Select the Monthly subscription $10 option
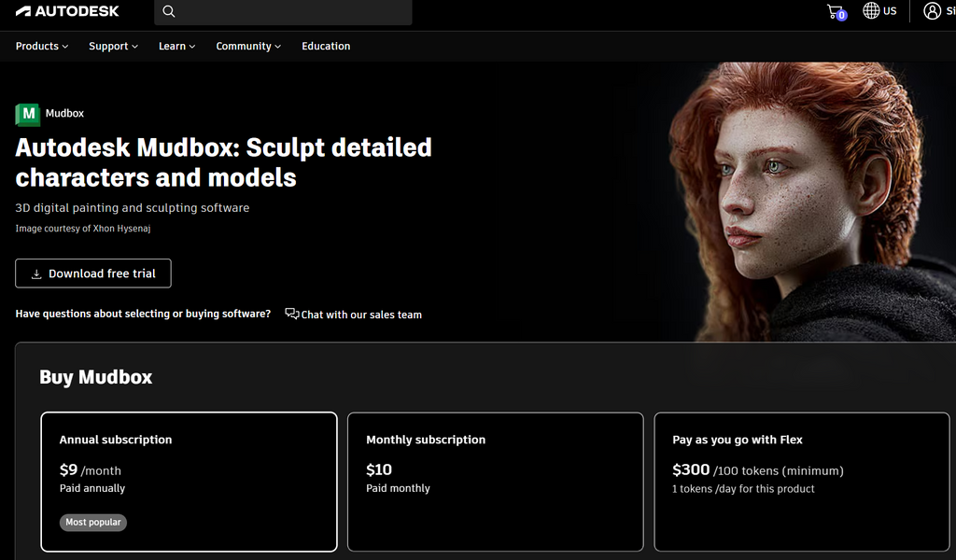 pyautogui.click(x=495, y=481)
